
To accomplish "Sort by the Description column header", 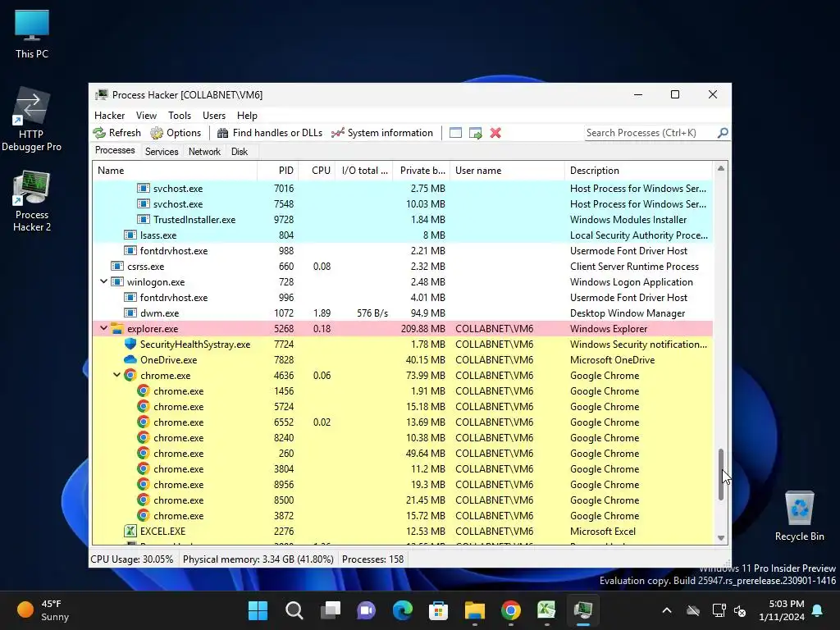I will point(638,171).
